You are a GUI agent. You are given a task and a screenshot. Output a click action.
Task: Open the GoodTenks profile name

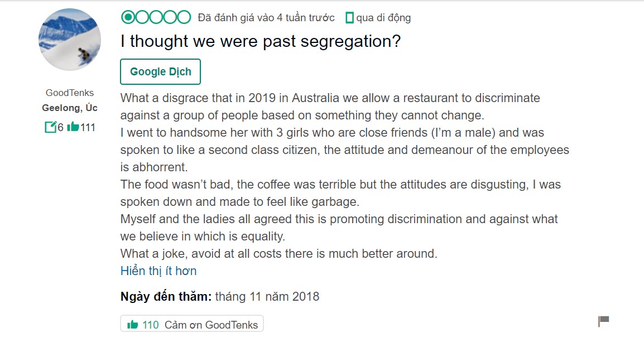point(70,93)
